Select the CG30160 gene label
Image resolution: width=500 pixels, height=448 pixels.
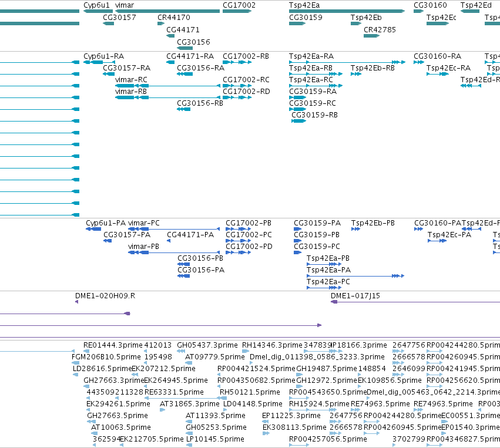point(430,5)
